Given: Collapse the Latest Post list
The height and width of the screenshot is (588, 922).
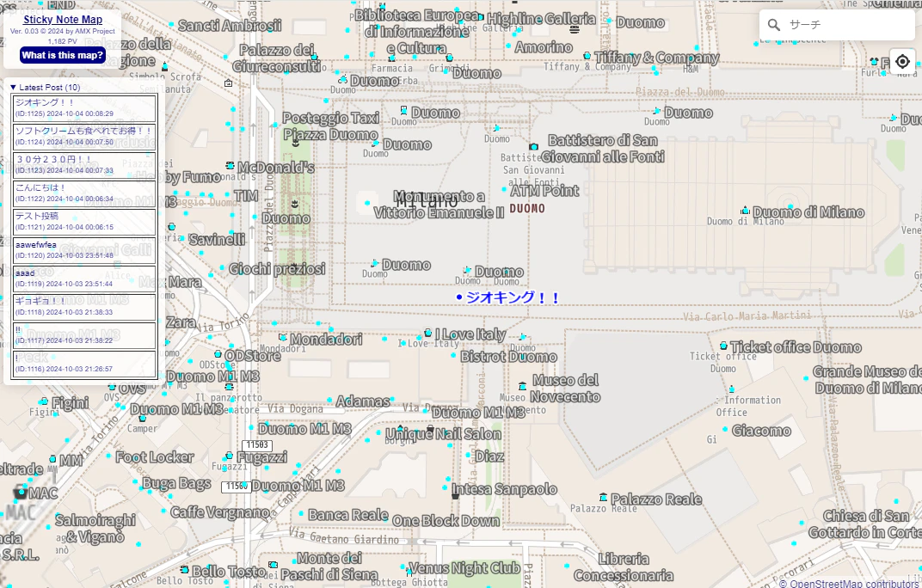Looking at the screenshot, I should 45,87.
